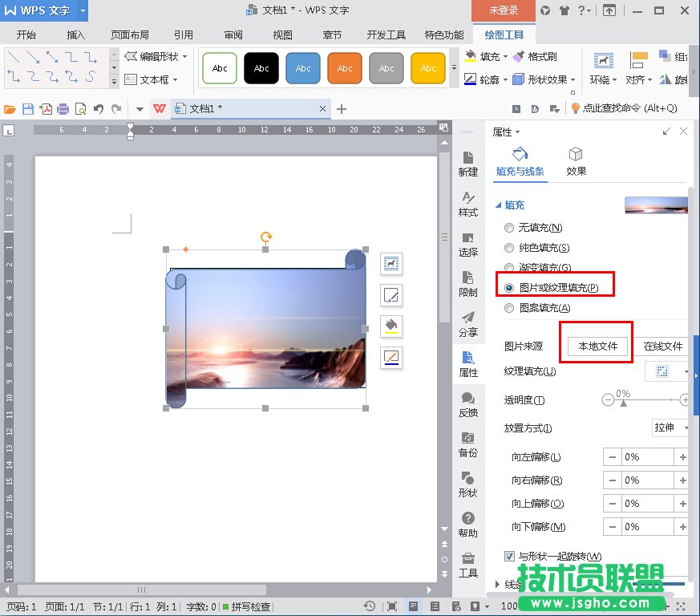700x616 pixels.
Task: Open the 放置方式 拉伸 dropdown
Action: (x=671, y=428)
